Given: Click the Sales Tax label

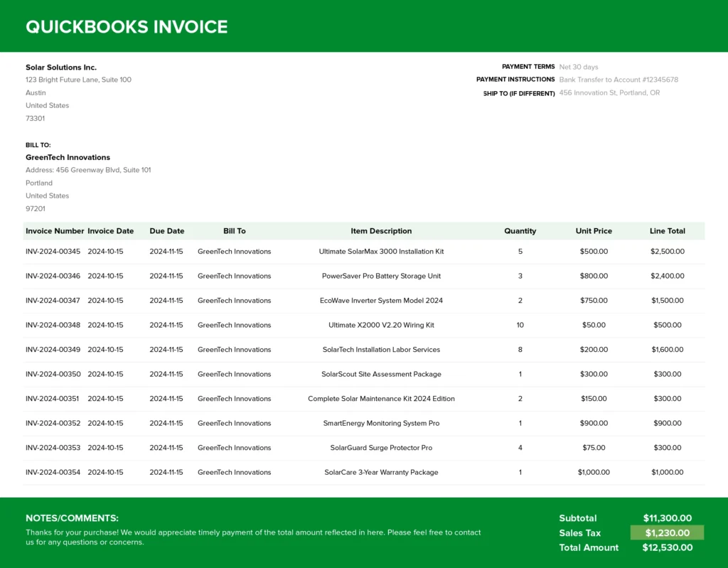Looking at the screenshot, I should tap(580, 533).
